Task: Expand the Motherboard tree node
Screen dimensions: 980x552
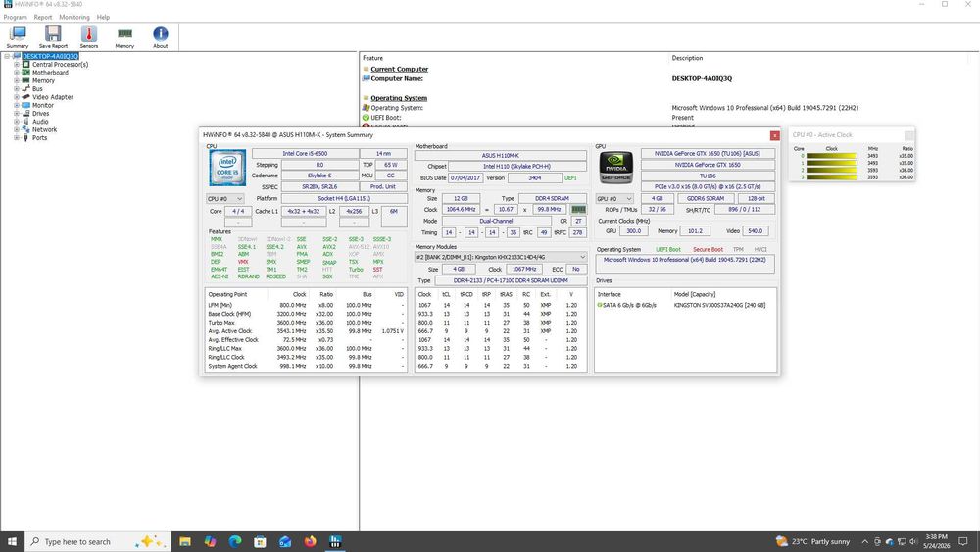Action: click(17, 73)
